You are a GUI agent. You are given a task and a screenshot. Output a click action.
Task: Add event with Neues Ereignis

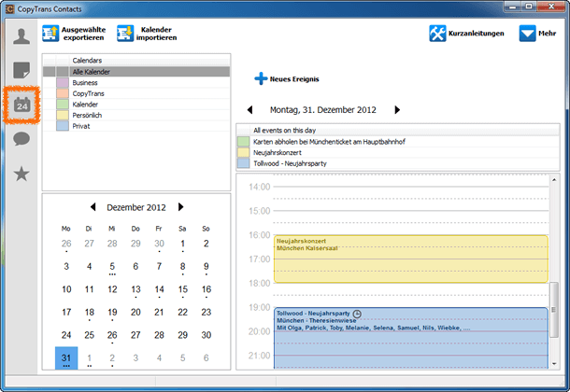coord(287,78)
